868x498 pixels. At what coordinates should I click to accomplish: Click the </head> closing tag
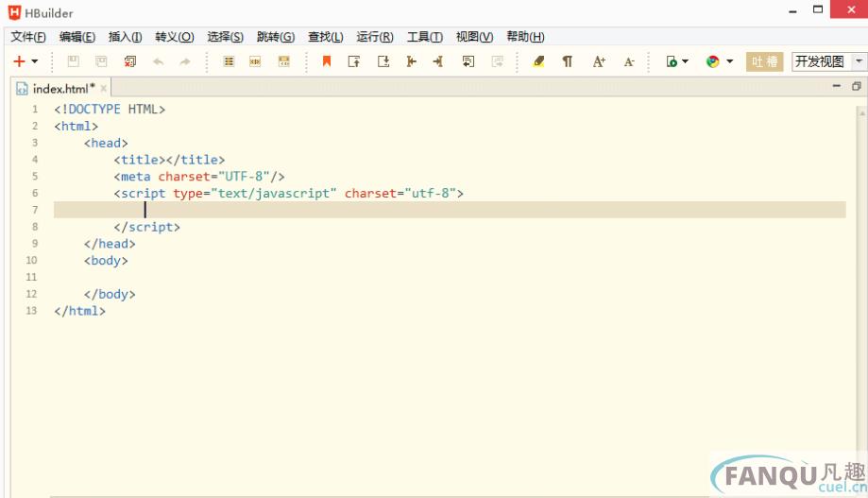point(110,243)
